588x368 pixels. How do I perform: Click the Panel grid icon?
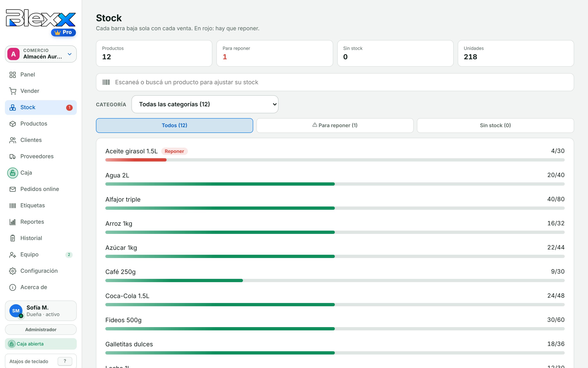pyautogui.click(x=13, y=75)
